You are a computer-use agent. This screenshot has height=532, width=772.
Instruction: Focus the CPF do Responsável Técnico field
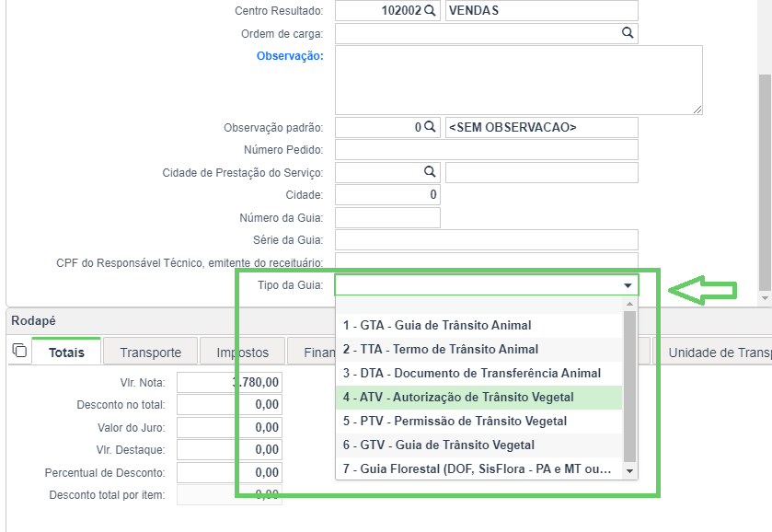[487, 260]
